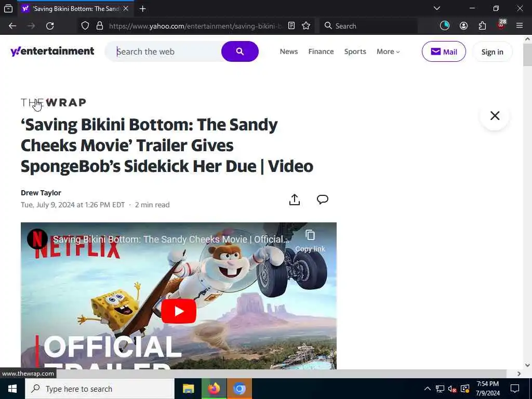532x399 pixels.
Task: Open Chrome from the taskbar
Action: tap(239, 389)
